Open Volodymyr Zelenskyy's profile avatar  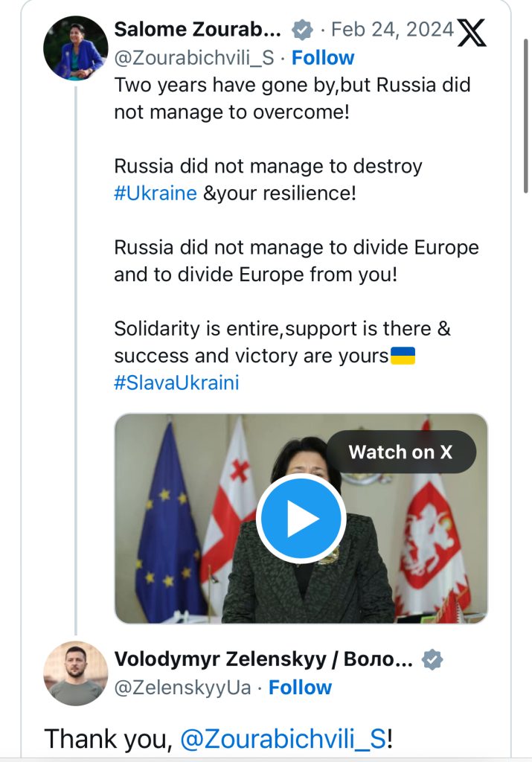pyautogui.click(x=76, y=673)
